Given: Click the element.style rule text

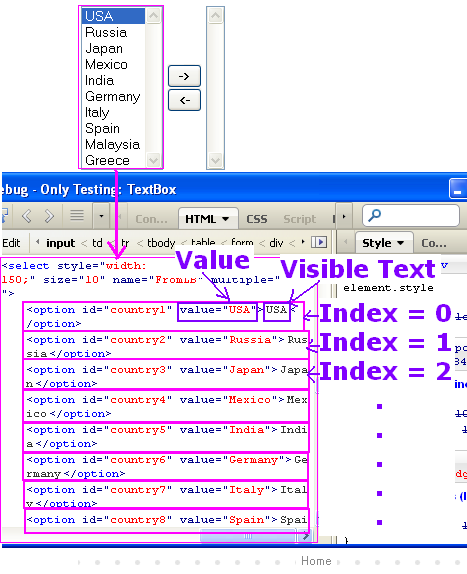Looking at the screenshot, I should pos(388,288).
